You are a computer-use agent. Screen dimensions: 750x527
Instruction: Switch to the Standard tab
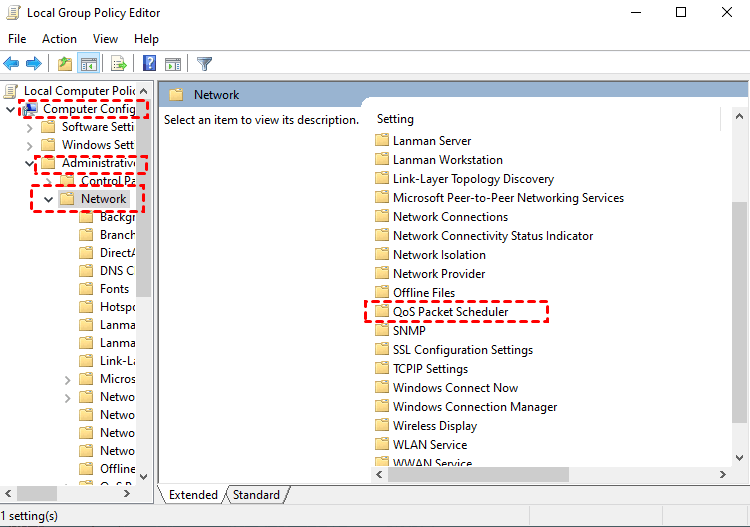click(257, 494)
